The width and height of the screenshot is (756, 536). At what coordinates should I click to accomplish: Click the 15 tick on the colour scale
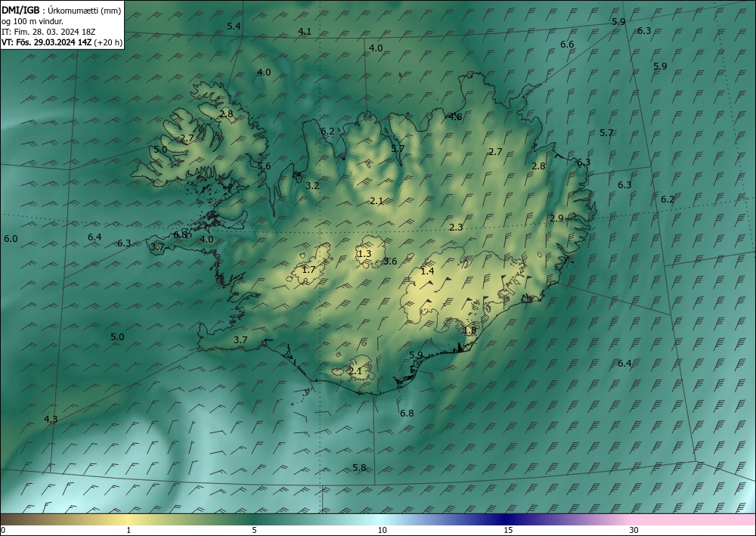[x=508, y=531]
